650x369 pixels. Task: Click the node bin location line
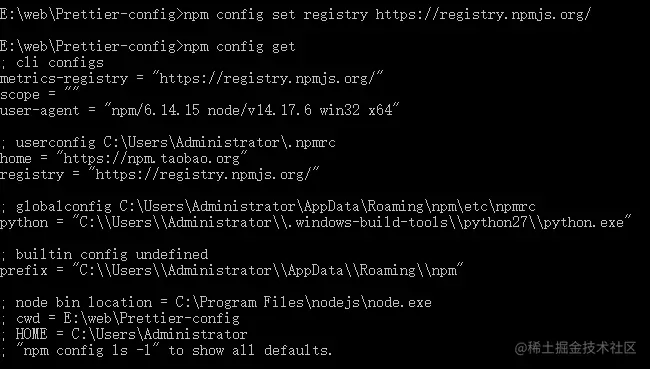pos(216,302)
